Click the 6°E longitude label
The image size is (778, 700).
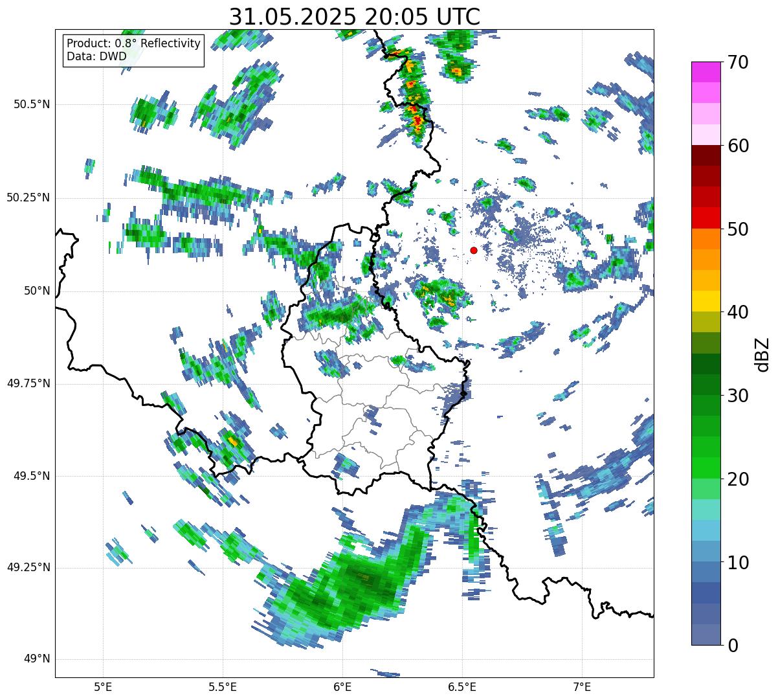[342, 686]
